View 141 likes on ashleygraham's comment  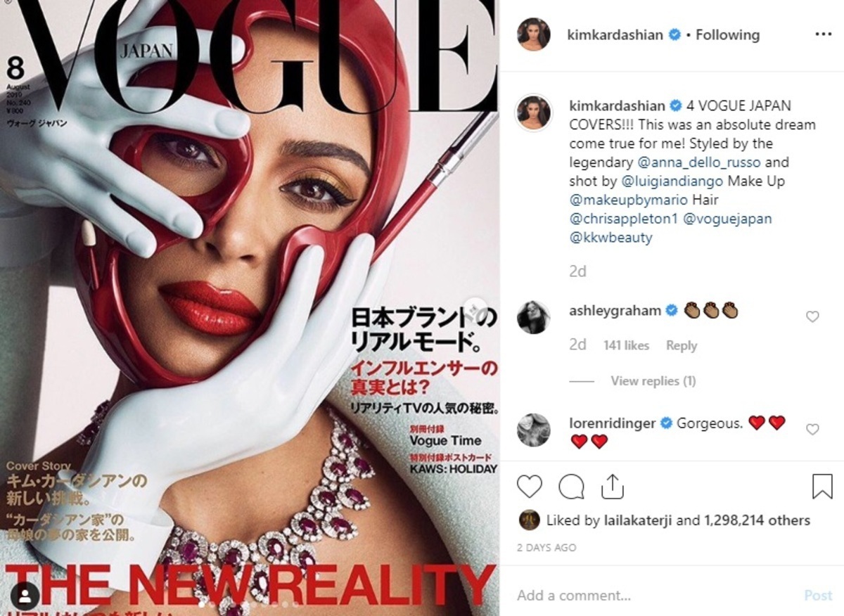(626, 345)
